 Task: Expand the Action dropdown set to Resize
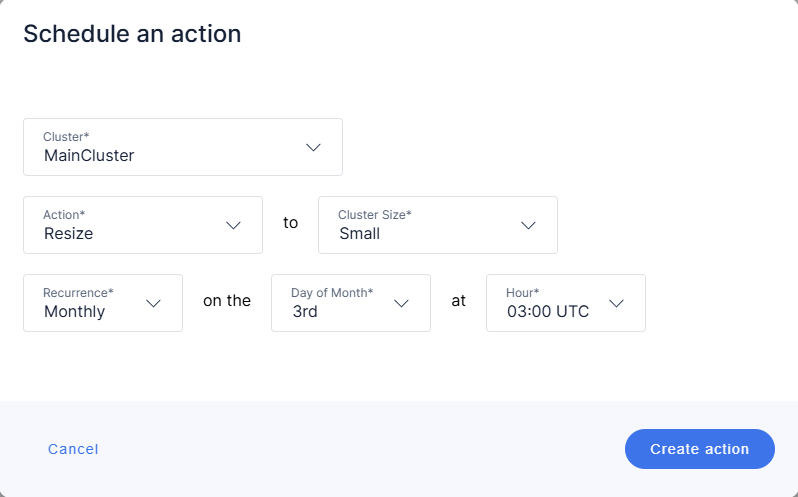coord(142,225)
